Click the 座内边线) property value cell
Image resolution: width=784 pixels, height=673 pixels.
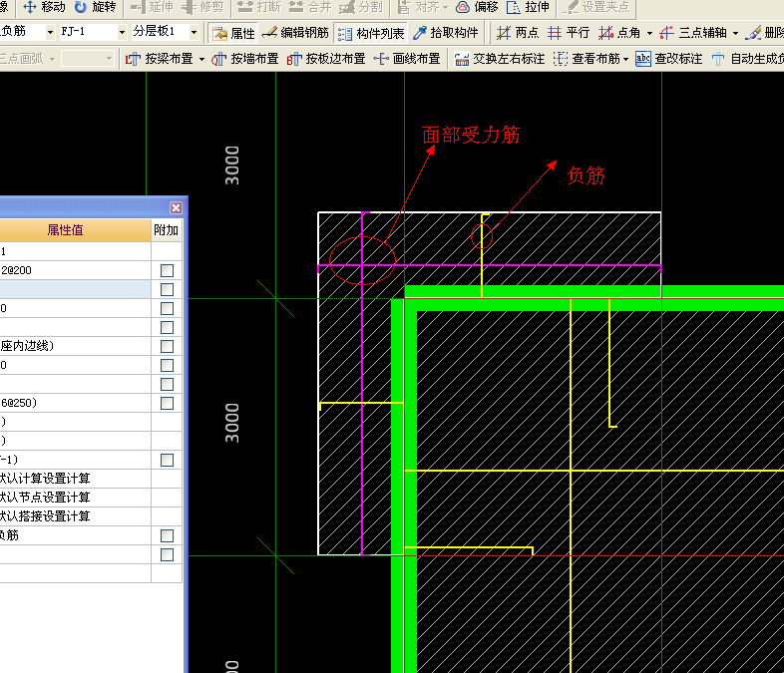(75, 346)
